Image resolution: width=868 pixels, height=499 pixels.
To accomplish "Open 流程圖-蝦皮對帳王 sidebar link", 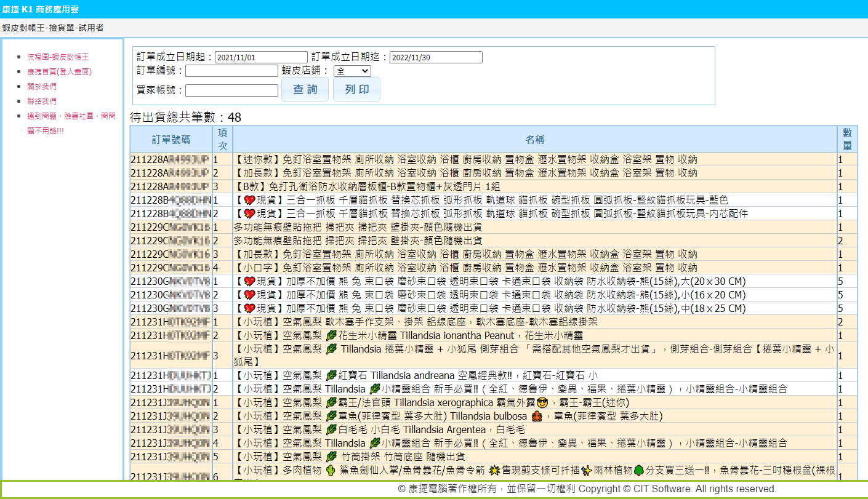I will tap(58, 57).
